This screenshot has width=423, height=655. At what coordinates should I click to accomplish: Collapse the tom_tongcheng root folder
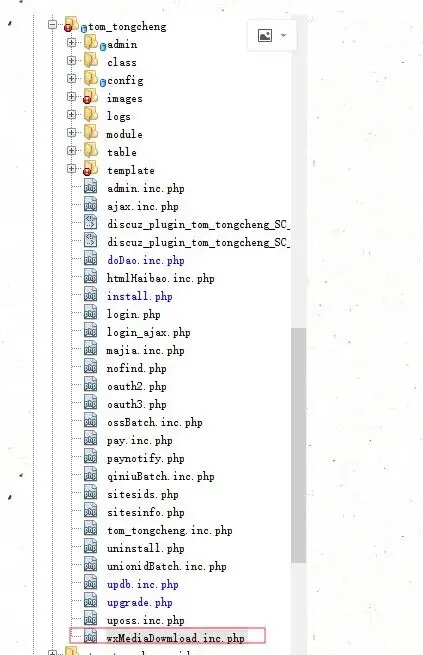[x=52, y=25]
